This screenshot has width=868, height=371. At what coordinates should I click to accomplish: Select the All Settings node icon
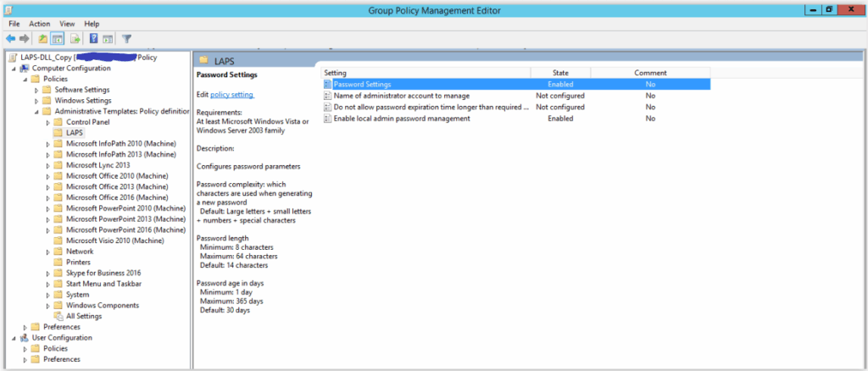58,316
